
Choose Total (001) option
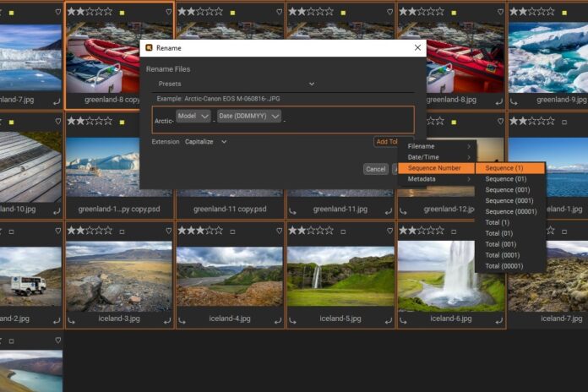coord(510,244)
